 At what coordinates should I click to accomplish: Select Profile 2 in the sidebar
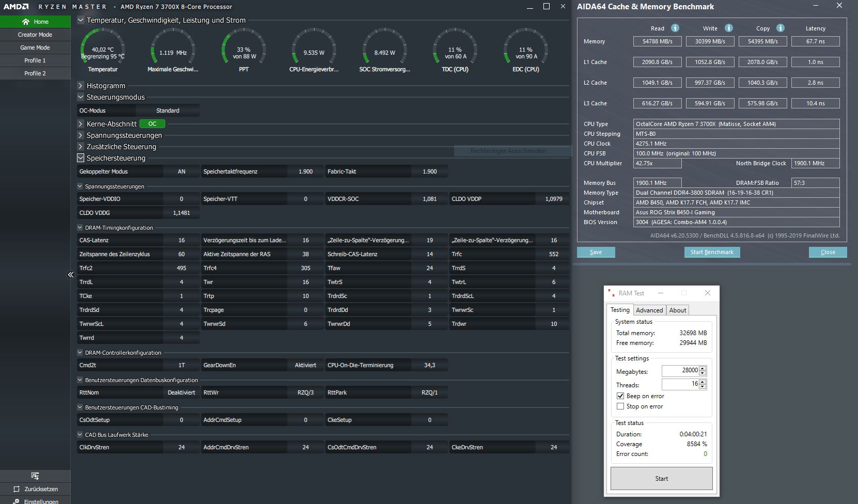(35, 73)
